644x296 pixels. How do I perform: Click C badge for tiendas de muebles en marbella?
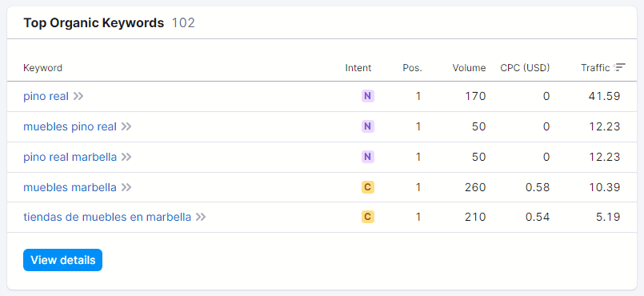pos(367,217)
